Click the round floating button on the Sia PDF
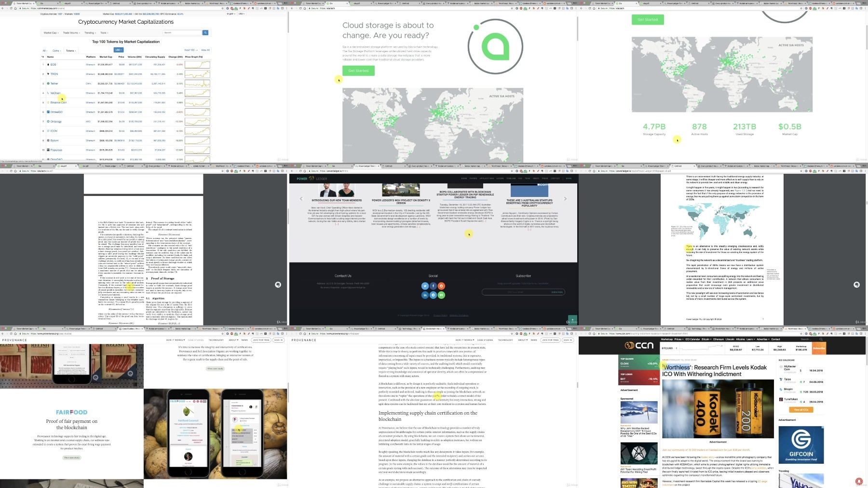 point(278,285)
